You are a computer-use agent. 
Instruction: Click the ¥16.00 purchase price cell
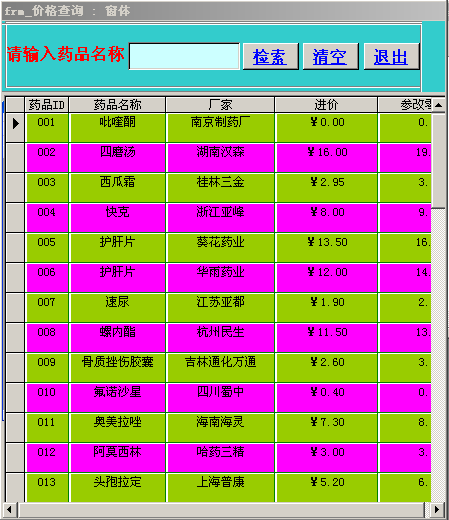327,158
